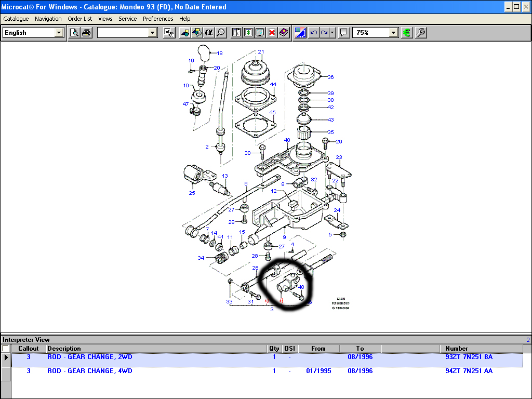
Task: Click the magnifying glass search icon
Action: 221,33
